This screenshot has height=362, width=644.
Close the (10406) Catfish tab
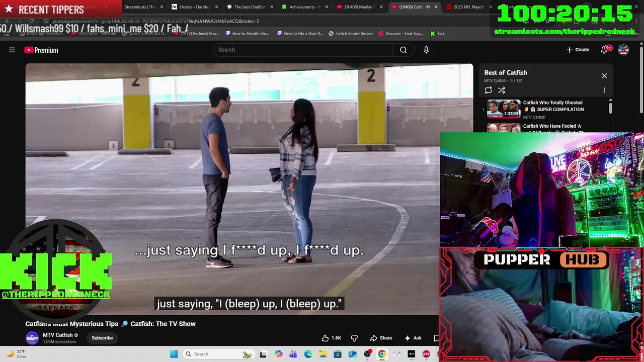click(x=436, y=7)
